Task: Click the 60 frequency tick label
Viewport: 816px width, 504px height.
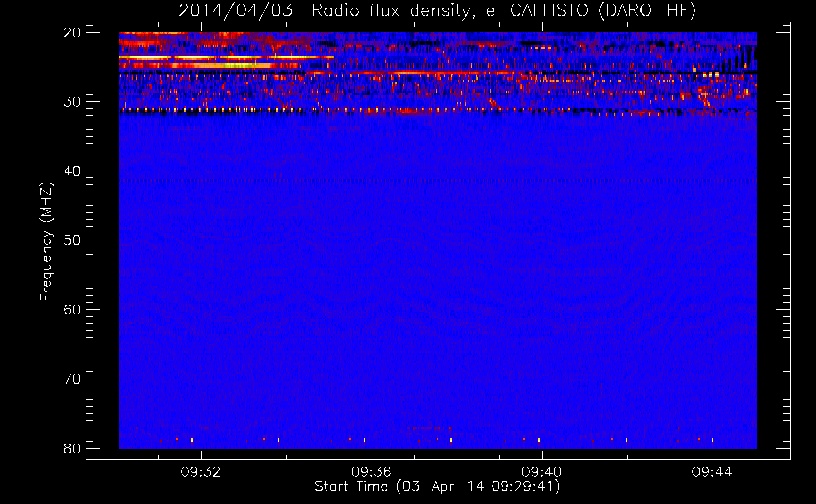Action: [x=72, y=309]
